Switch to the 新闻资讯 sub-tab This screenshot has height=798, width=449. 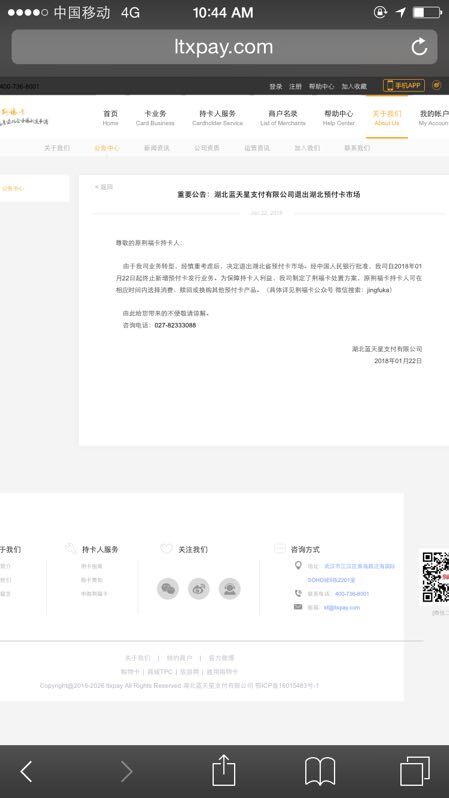tap(157, 148)
